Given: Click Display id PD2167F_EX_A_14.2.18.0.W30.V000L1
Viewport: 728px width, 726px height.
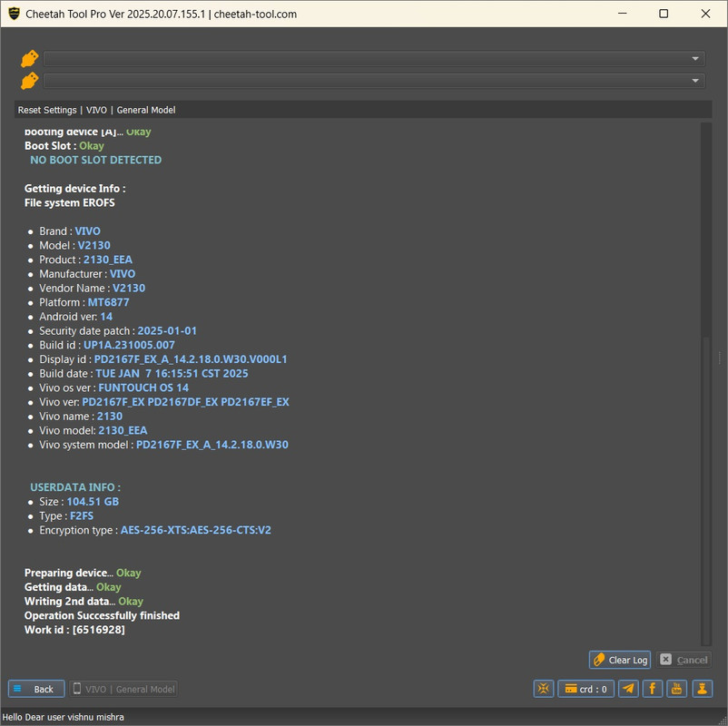Looking at the screenshot, I should [191, 359].
